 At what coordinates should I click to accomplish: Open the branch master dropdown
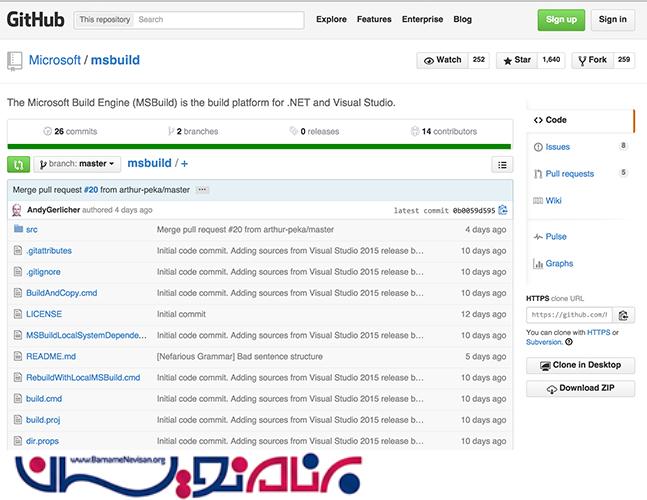pos(78,164)
